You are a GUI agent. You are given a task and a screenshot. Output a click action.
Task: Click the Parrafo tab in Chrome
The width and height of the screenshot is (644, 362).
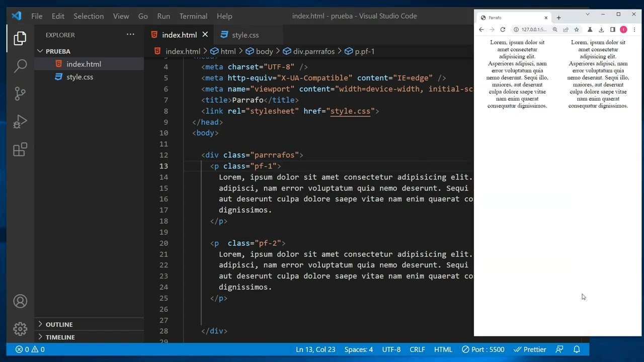tap(513, 18)
